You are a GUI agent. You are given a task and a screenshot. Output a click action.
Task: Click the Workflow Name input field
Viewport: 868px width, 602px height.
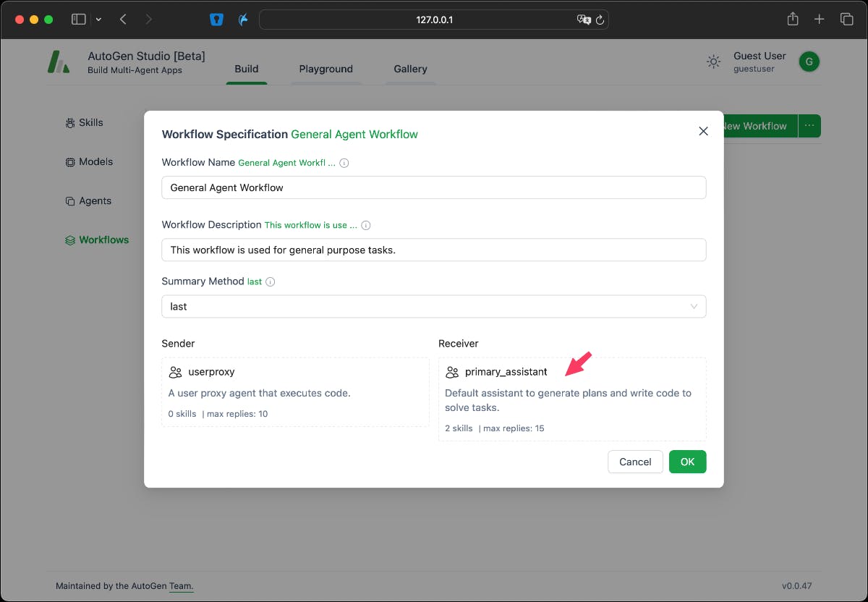(434, 187)
